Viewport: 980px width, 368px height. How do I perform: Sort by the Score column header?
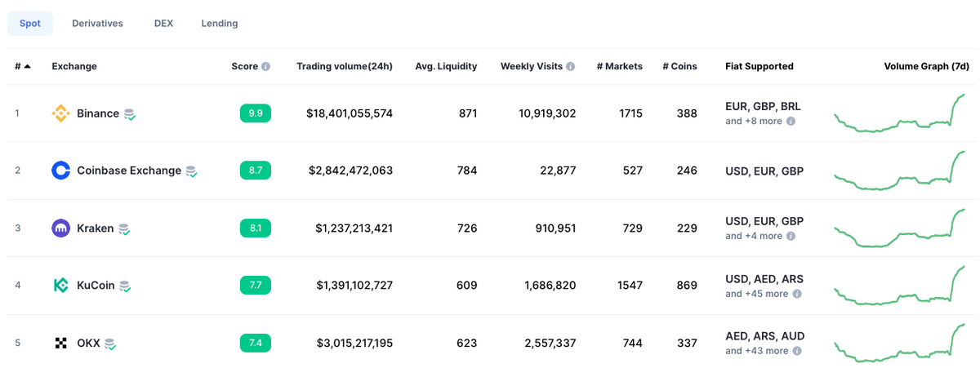244,67
